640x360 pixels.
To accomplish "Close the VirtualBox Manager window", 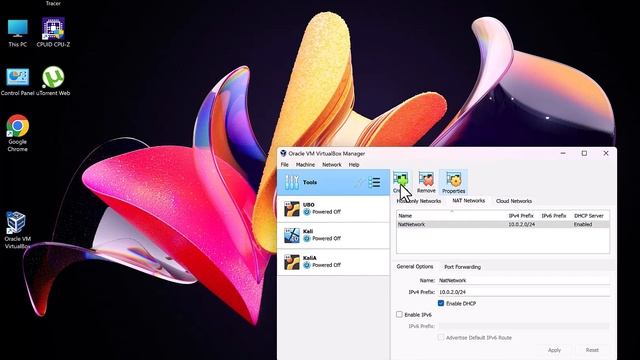I will [606, 153].
